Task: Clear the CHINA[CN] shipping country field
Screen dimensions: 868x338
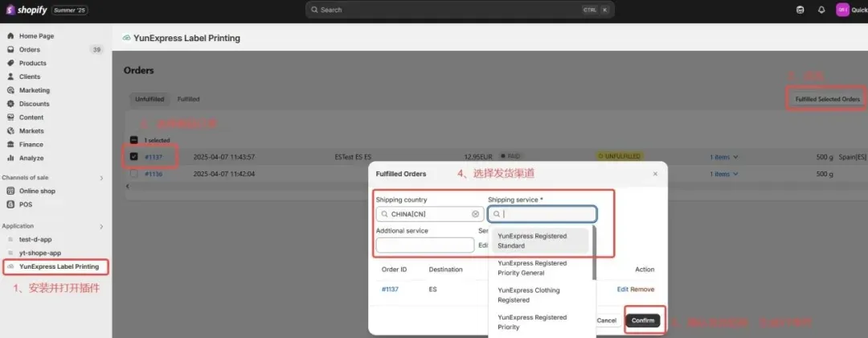Action: tap(475, 214)
